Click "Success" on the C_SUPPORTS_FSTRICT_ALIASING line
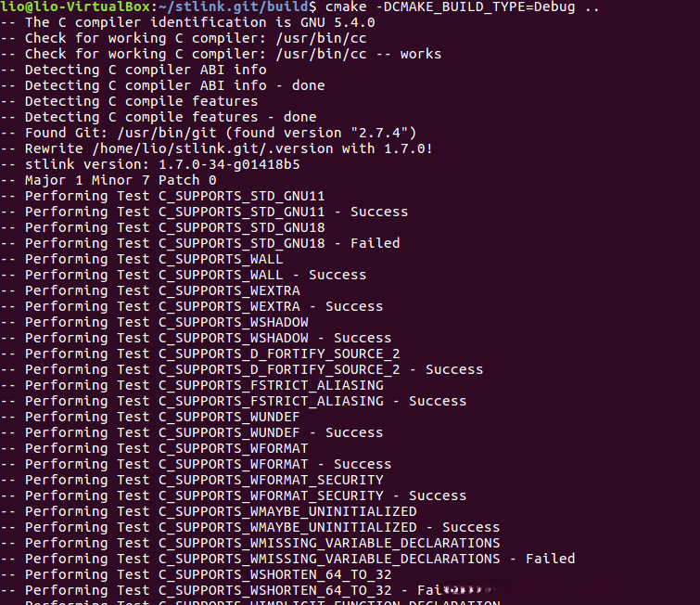 [438, 401]
